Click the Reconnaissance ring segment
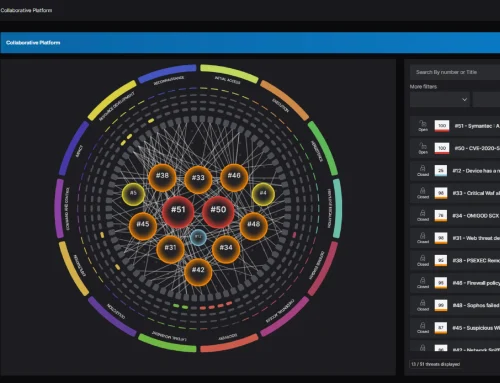 click(167, 73)
